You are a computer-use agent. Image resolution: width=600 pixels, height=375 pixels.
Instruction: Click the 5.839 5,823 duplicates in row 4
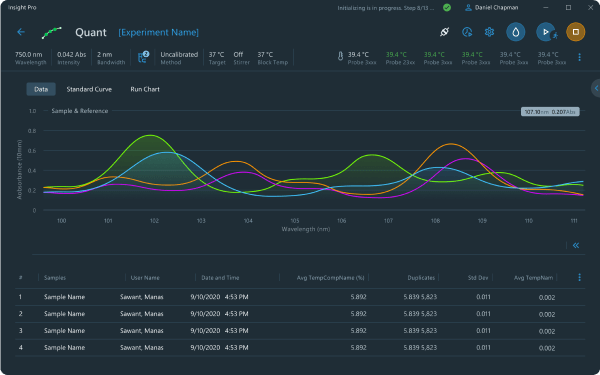tap(420, 347)
